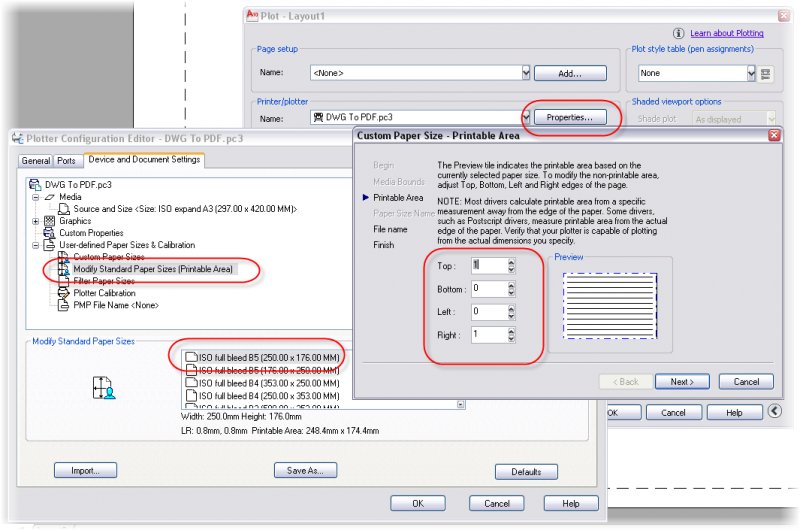Click the Left margin input field
800x530 pixels.
(489, 312)
